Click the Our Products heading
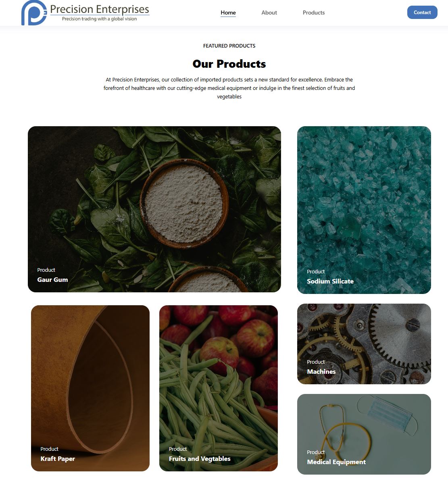Viewport: 448px width, 500px height. [229, 64]
